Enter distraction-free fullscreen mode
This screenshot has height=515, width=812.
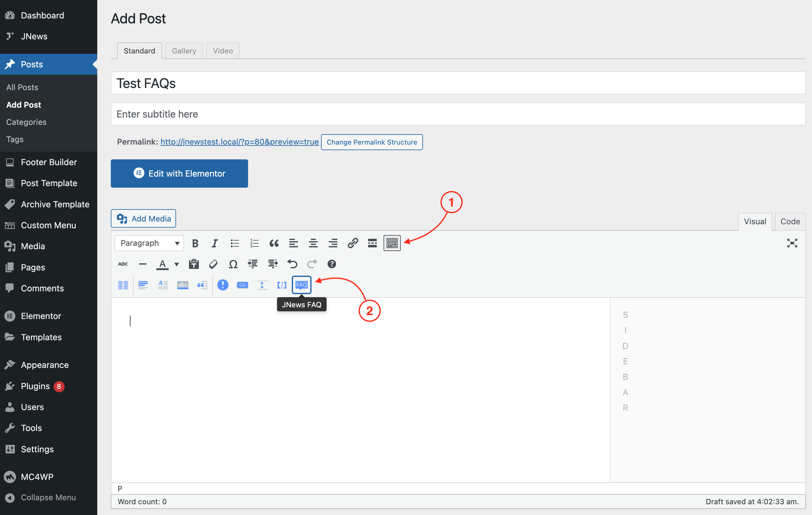point(792,243)
